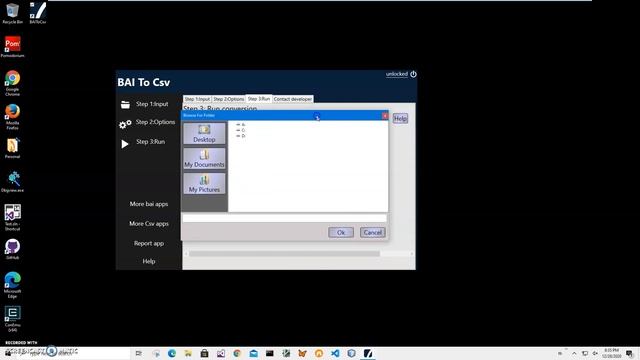Image resolution: width=640 pixels, height=360 pixels.
Task: Close the Browse For Folder dialog
Action: pyautogui.click(x=385, y=116)
